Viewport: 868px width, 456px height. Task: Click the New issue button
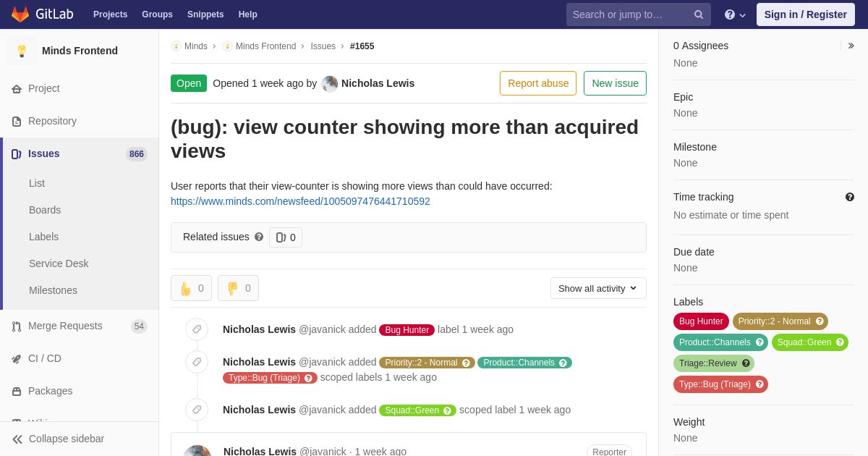click(x=615, y=83)
